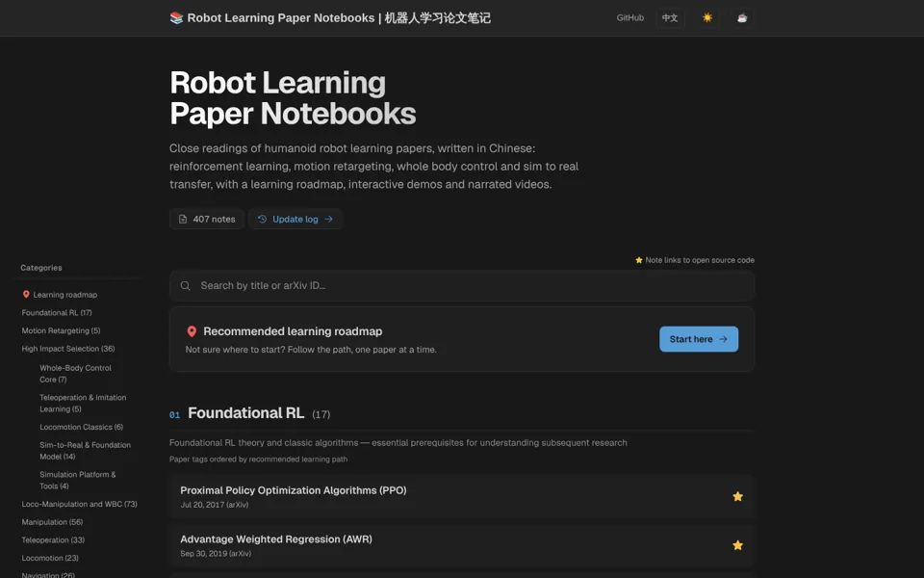Click the document icon beside 407 notes
The width and height of the screenshot is (924, 578).
pyautogui.click(x=183, y=219)
